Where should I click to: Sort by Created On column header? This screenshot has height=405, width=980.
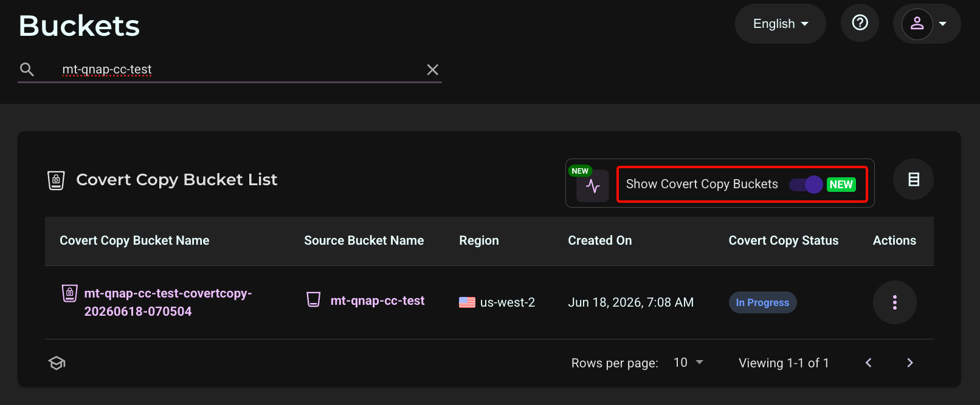point(599,240)
